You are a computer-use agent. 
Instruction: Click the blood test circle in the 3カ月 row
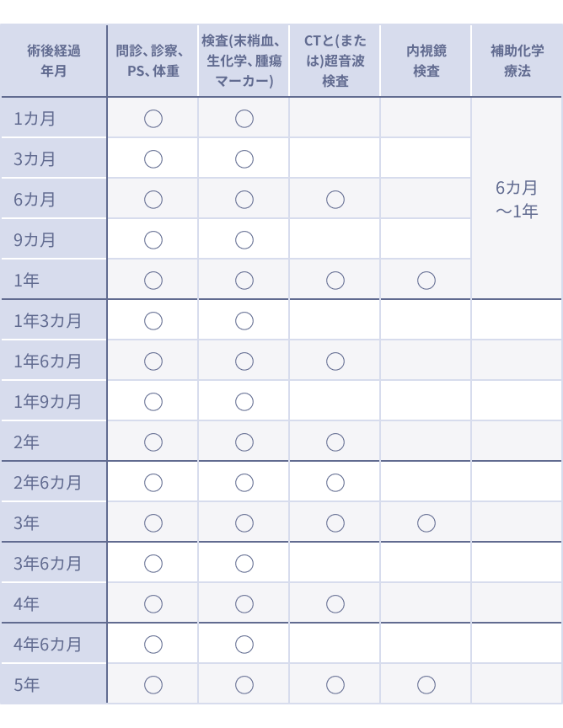244,158
